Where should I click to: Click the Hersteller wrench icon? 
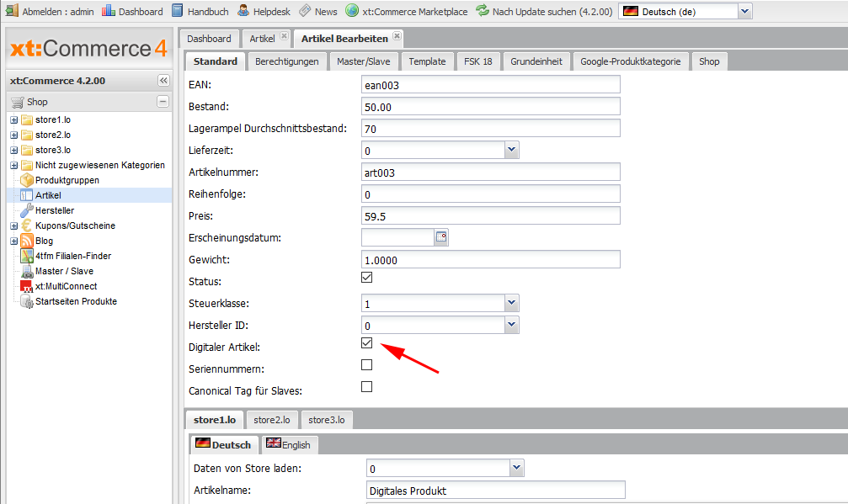[26, 210]
